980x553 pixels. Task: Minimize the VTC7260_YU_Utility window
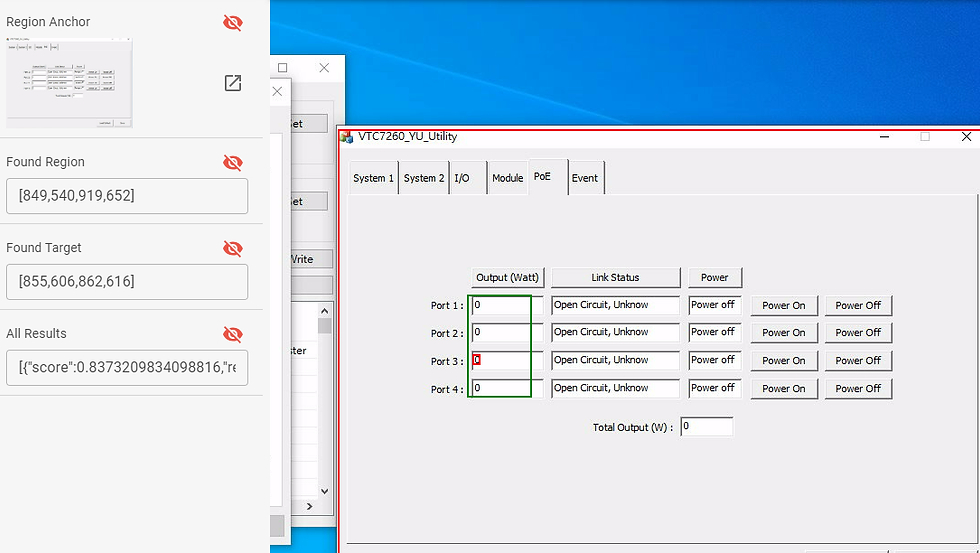pos(884,137)
